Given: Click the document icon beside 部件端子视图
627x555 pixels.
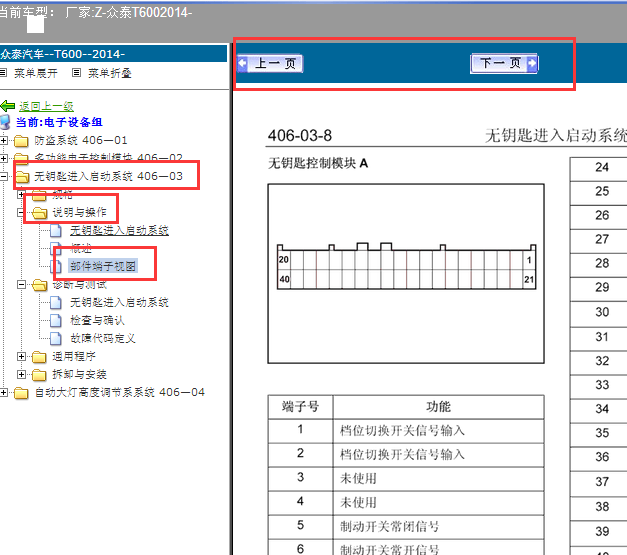Looking at the screenshot, I should pos(56,267).
